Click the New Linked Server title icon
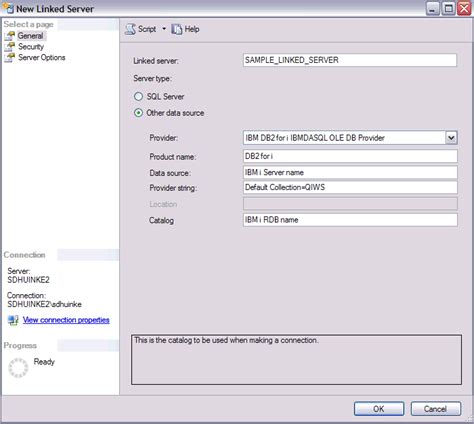 [8, 8]
